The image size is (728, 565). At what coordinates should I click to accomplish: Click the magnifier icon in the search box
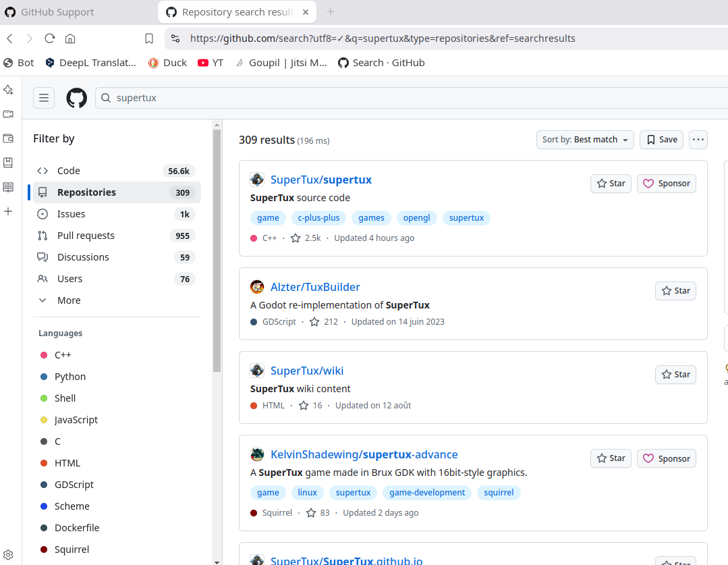point(106,98)
